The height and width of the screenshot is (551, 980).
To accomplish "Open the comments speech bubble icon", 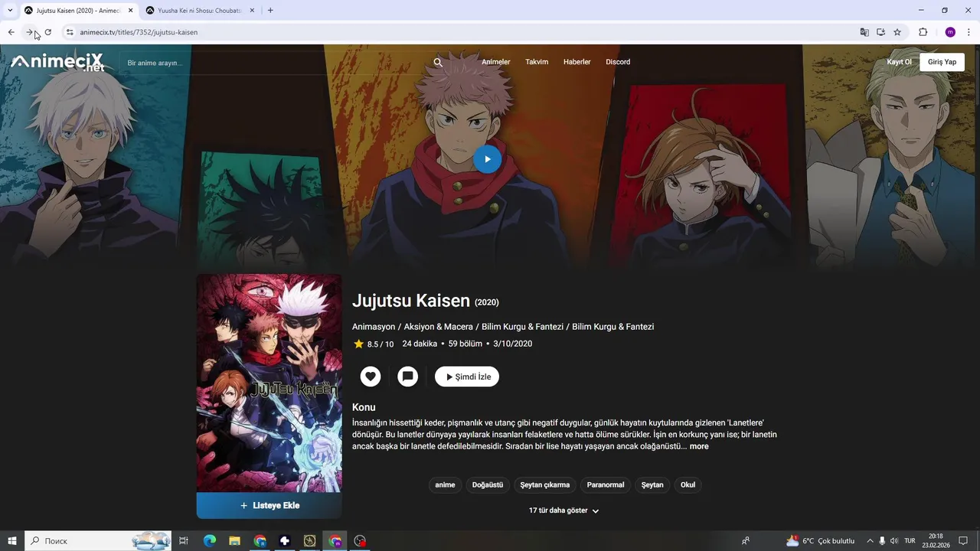I will tap(408, 377).
